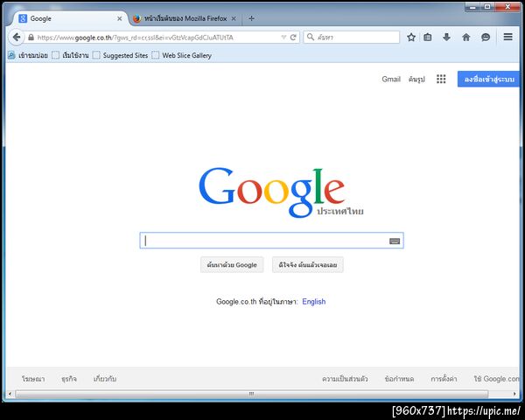Click the horizontal scrollbar left arrow
Viewport: 525px width, 420px height.
click(x=10, y=394)
